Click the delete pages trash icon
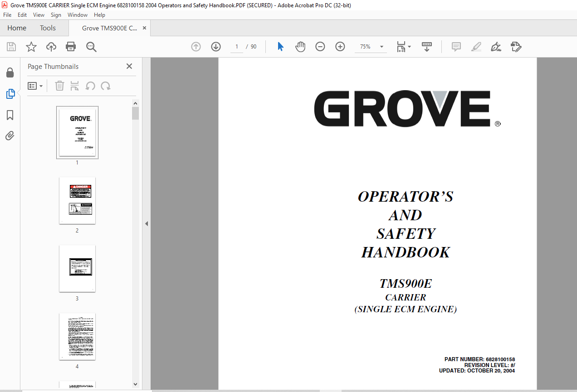This screenshot has height=392, width=577. pyautogui.click(x=59, y=86)
